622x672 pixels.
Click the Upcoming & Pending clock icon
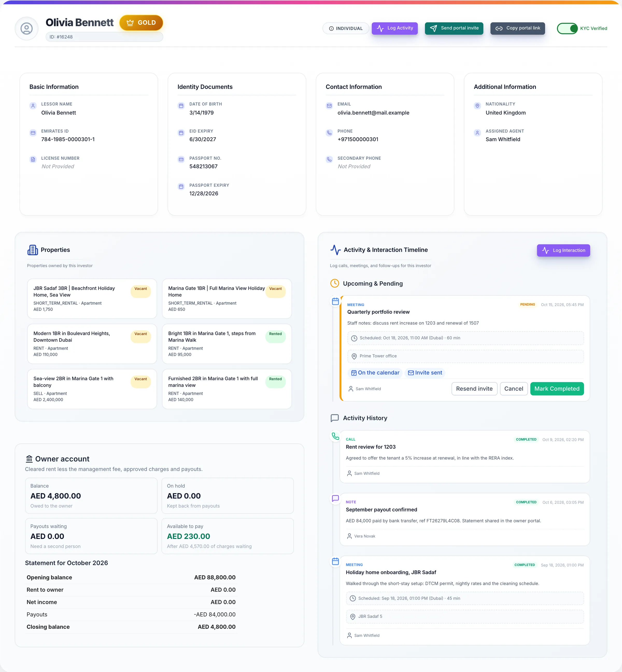point(335,283)
